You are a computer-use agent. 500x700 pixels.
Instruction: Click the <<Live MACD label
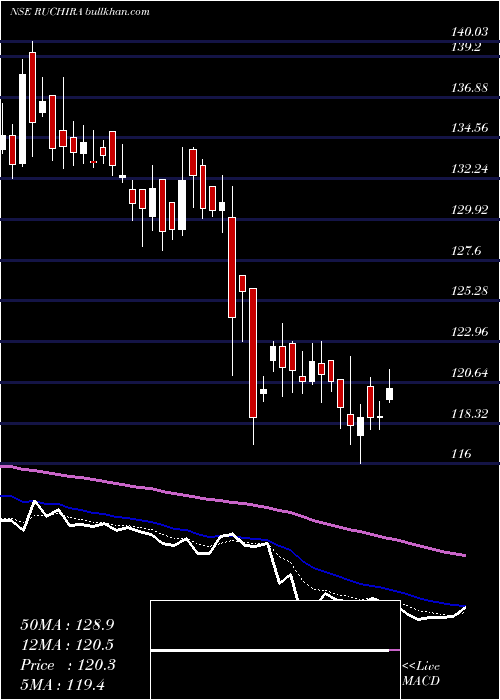tap(421, 673)
